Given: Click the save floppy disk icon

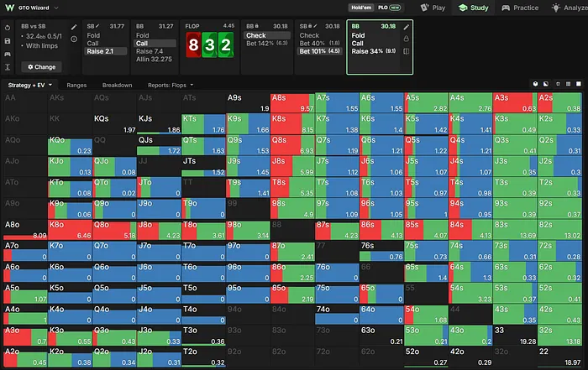Looking at the screenshot, I should [x=8, y=41].
